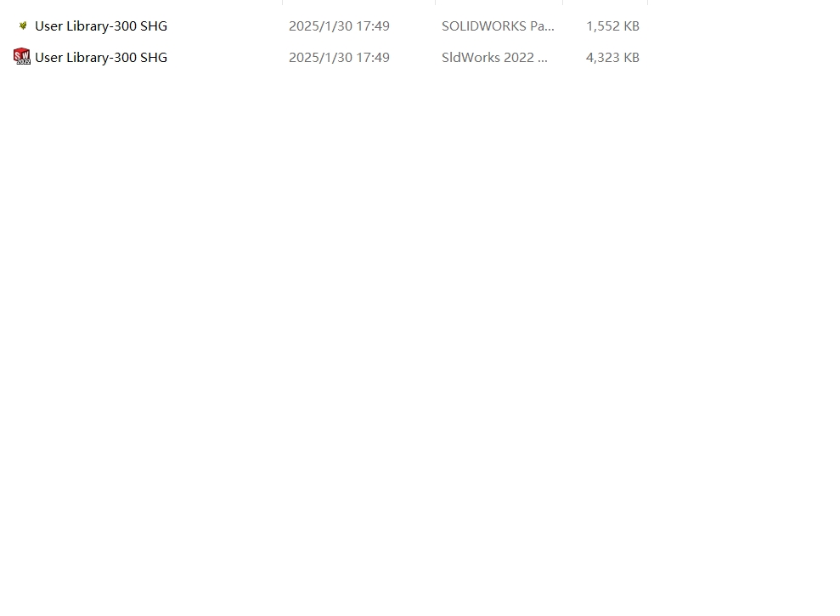Click empty space beside the 4,323 KB size
The height and width of the screenshot is (616, 840).
coord(739,58)
